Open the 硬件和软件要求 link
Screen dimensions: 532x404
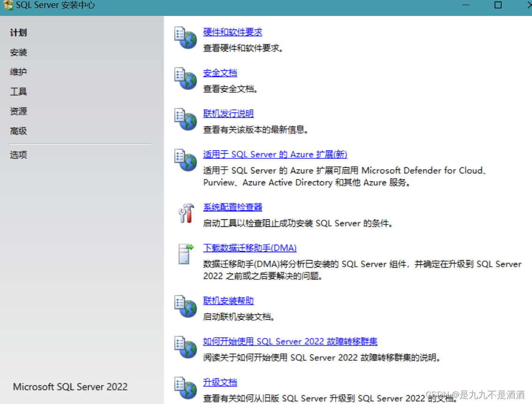(233, 32)
